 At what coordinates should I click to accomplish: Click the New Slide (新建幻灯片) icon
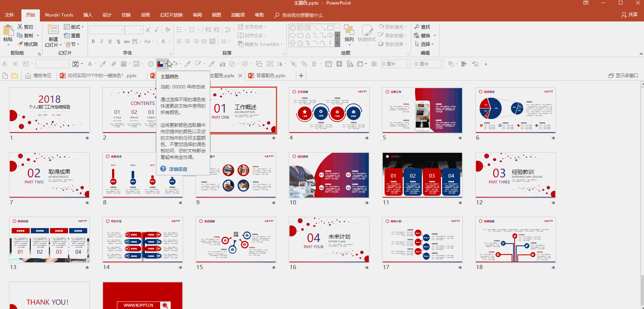(53, 30)
